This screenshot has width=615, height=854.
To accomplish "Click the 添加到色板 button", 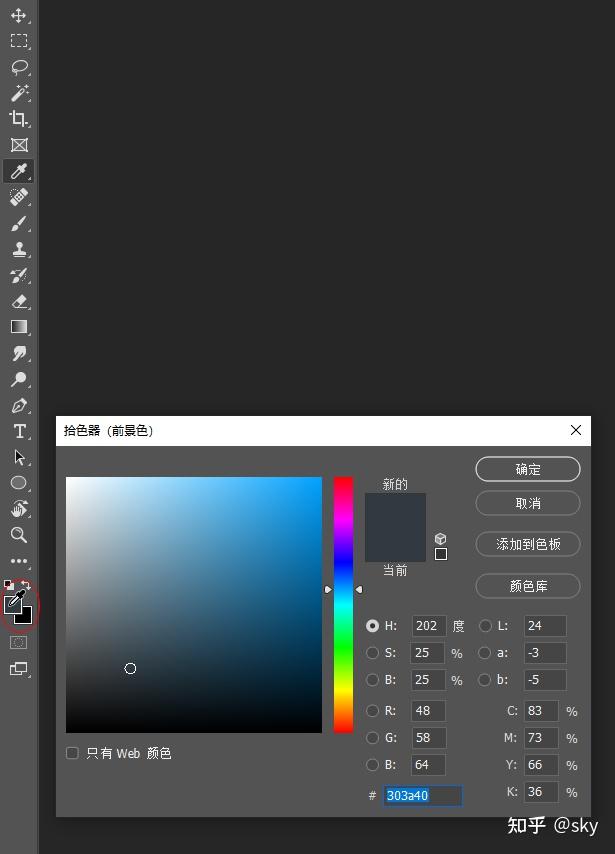I will [x=528, y=544].
